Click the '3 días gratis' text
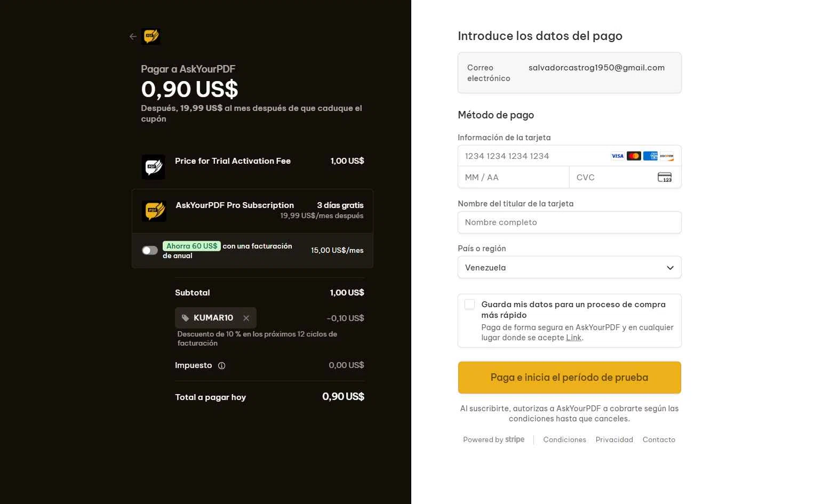The image size is (822, 504). click(340, 205)
